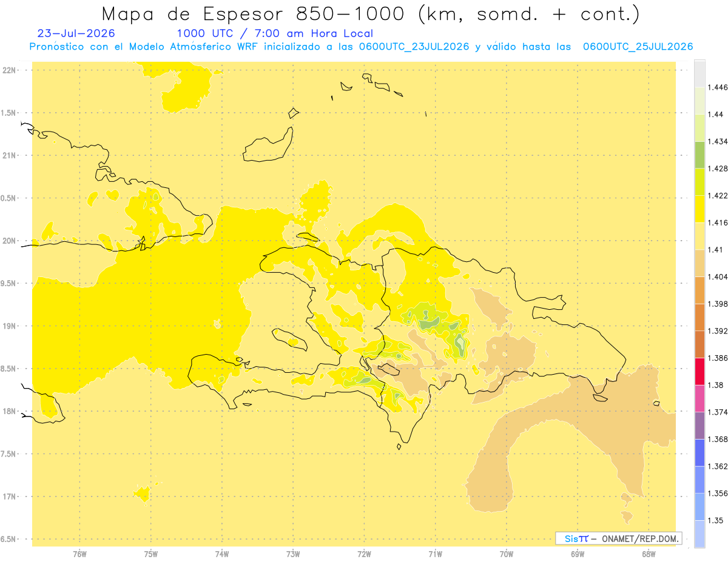The image size is (728, 562).
Task: Click the '22N' latitude axis label
Action: point(8,70)
